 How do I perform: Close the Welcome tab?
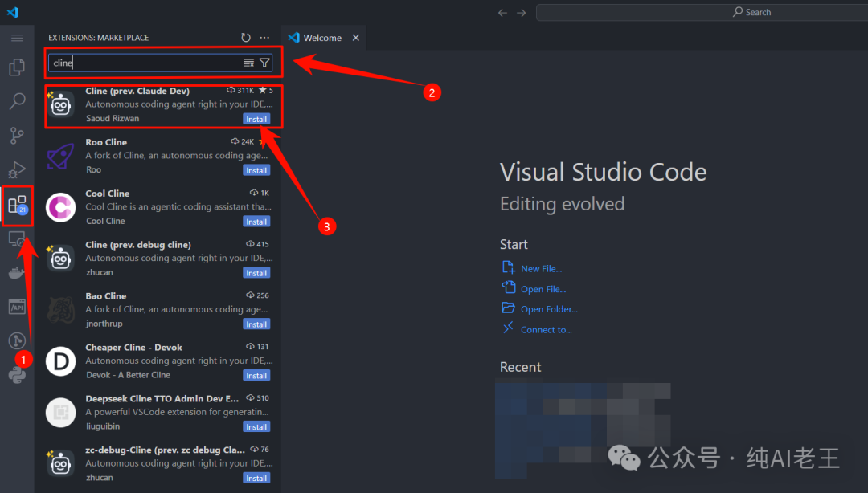356,38
